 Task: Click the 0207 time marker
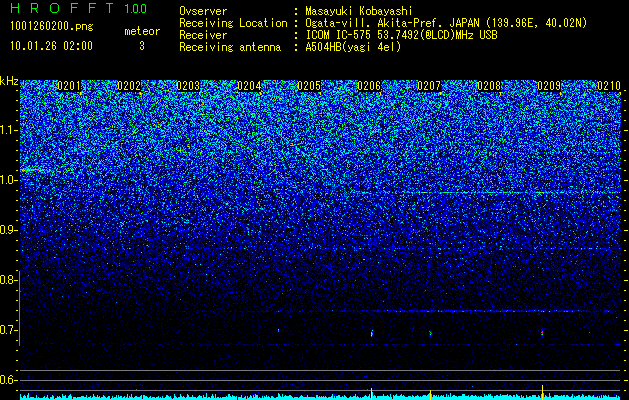pyautogui.click(x=429, y=86)
